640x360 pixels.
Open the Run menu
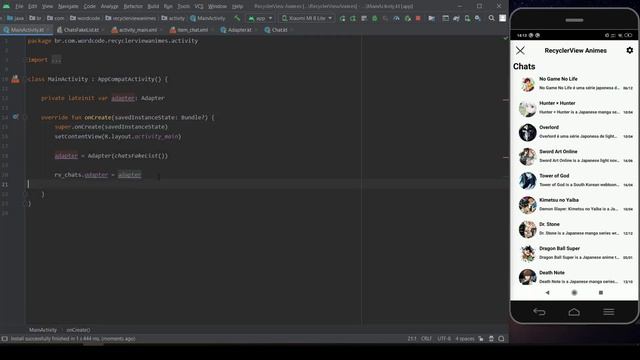[x=168, y=6]
